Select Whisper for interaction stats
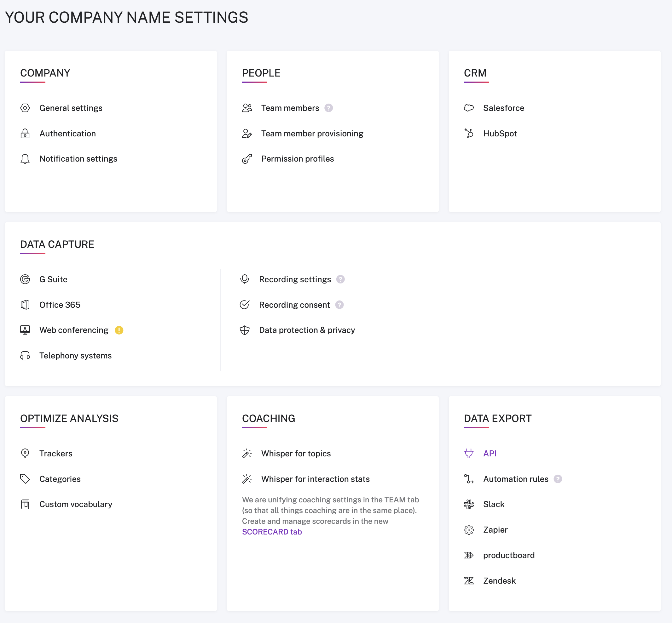The width and height of the screenshot is (672, 623). coord(315,479)
